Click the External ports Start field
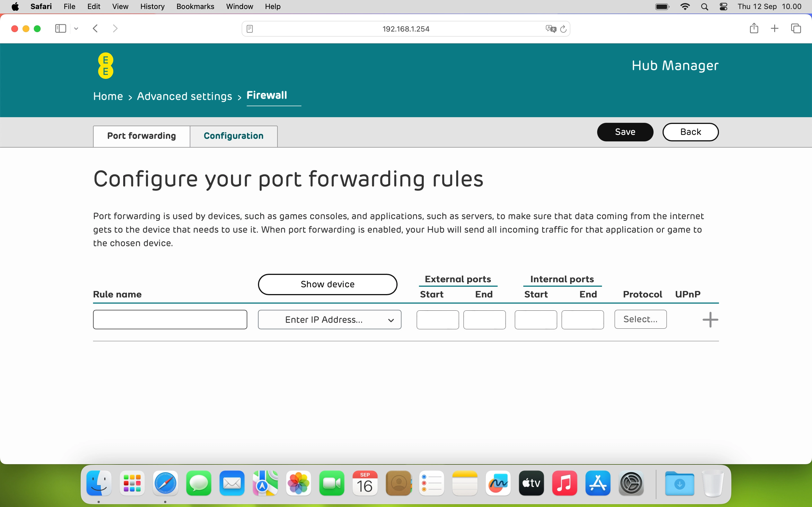This screenshot has height=507, width=812. click(438, 320)
